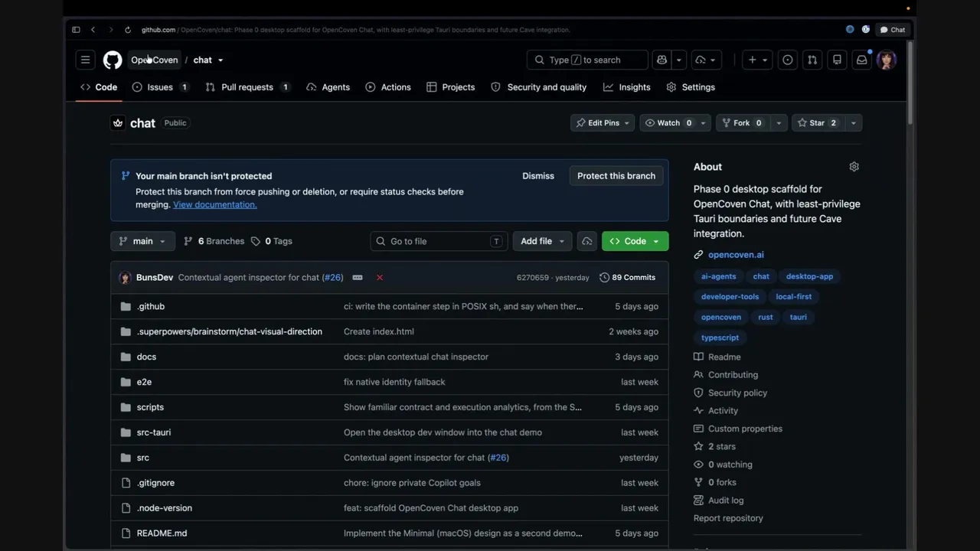Open the src-tauri folder

[x=154, y=432]
